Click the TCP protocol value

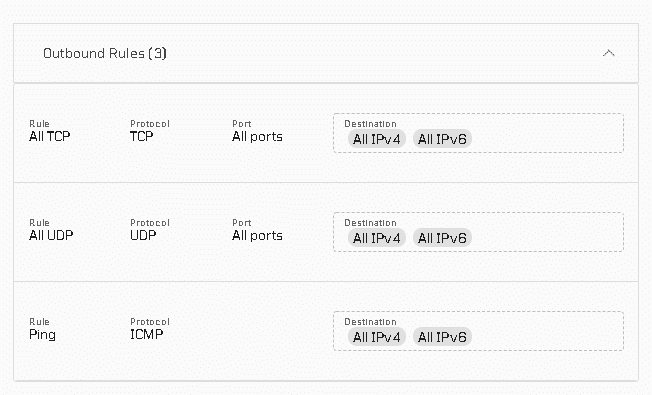click(x=142, y=136)
